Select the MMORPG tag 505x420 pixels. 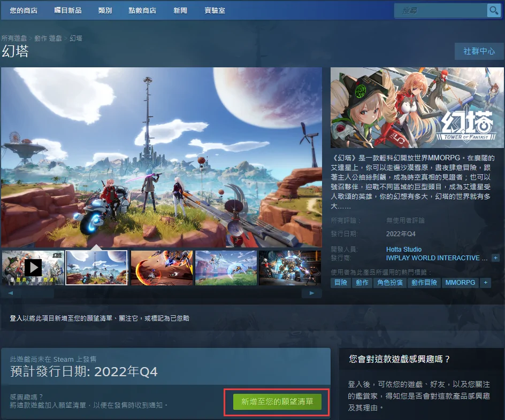pos(460,283)
